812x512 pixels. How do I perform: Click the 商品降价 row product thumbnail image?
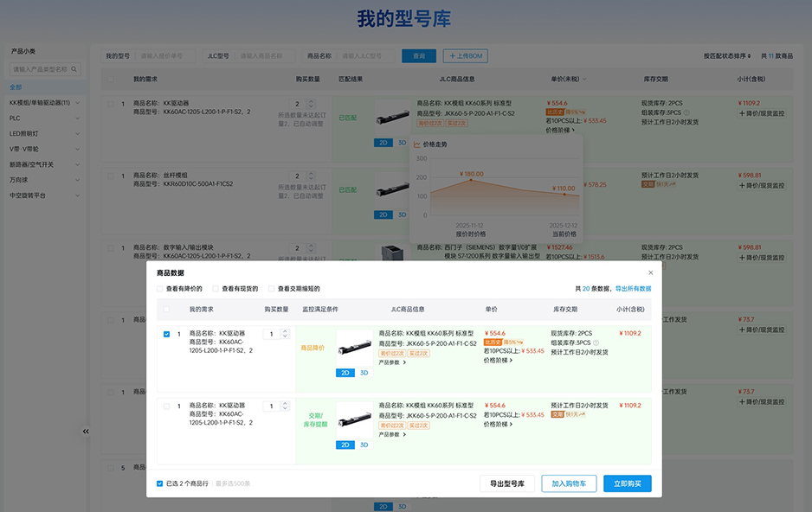pos(354,348)
